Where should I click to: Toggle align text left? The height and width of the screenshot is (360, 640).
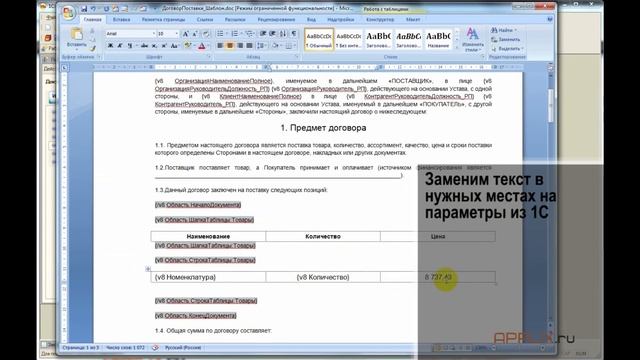click(x=220, y=46)
